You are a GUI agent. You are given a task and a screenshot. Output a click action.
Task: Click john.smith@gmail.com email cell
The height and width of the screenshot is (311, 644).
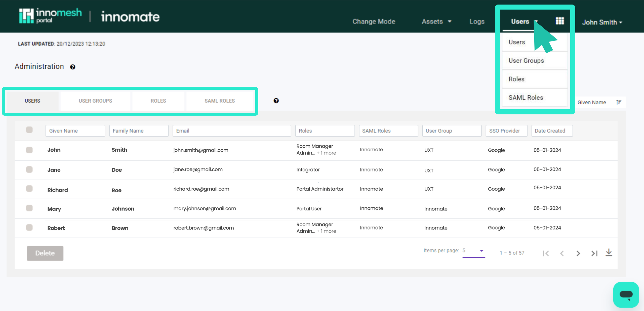[201, 150]
